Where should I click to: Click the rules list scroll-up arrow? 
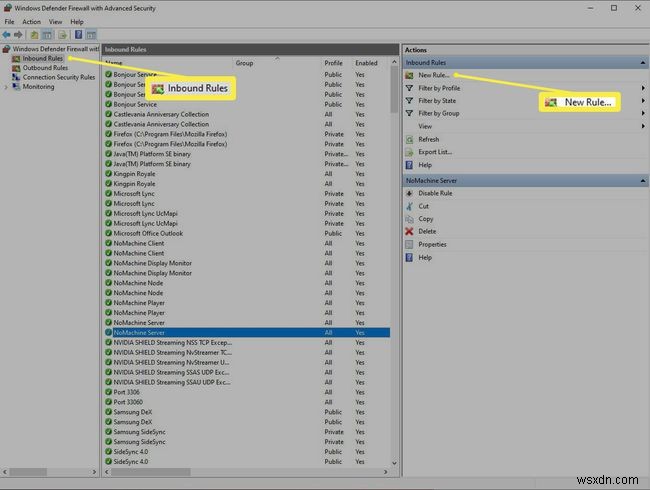click(394, 62)
